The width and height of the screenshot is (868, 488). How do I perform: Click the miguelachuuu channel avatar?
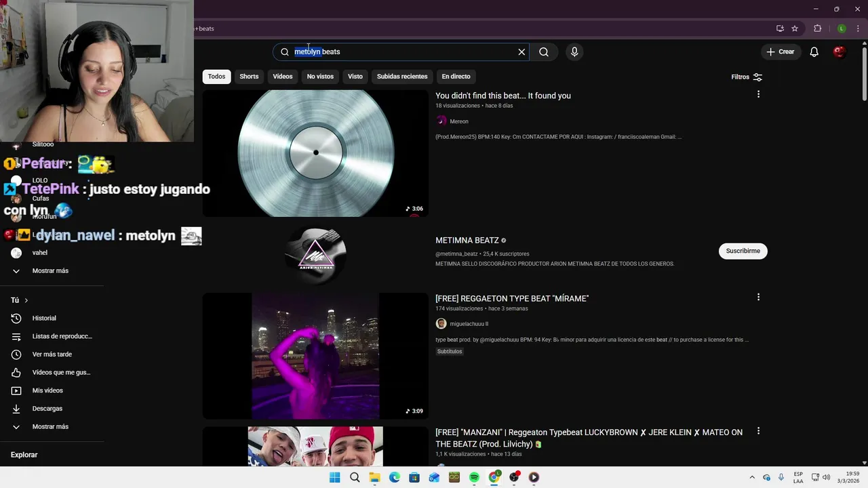tap(441, 324)
